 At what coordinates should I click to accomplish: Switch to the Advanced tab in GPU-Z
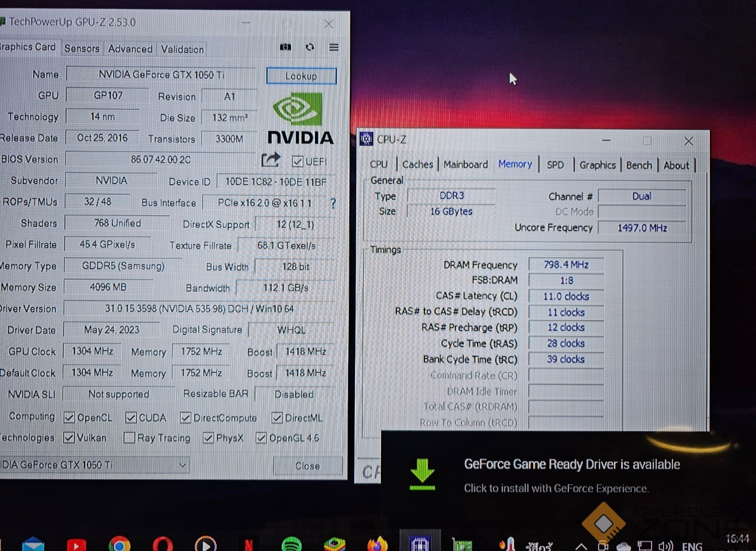click(130, 49)
